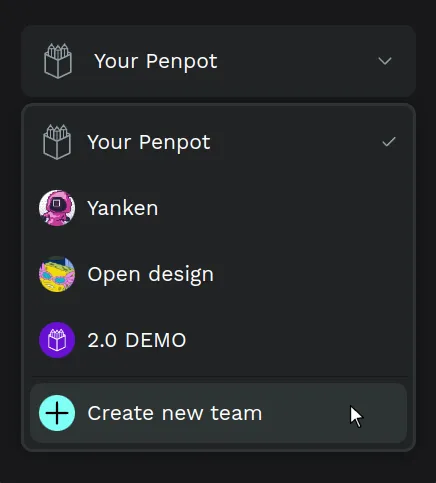Click the blank space right of Yanken entry
The height and width of the screenshot is (483, 436).
click(282, 208)
